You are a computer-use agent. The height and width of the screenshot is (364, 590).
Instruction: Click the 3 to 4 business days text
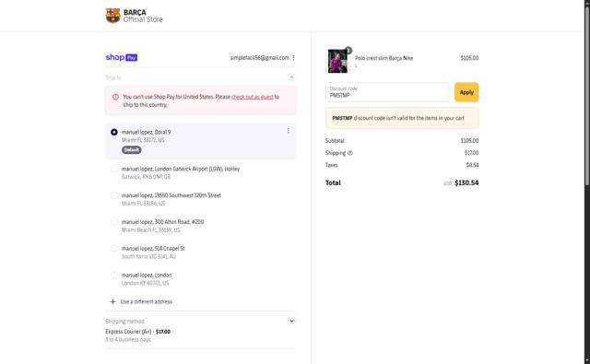[128, 339]
